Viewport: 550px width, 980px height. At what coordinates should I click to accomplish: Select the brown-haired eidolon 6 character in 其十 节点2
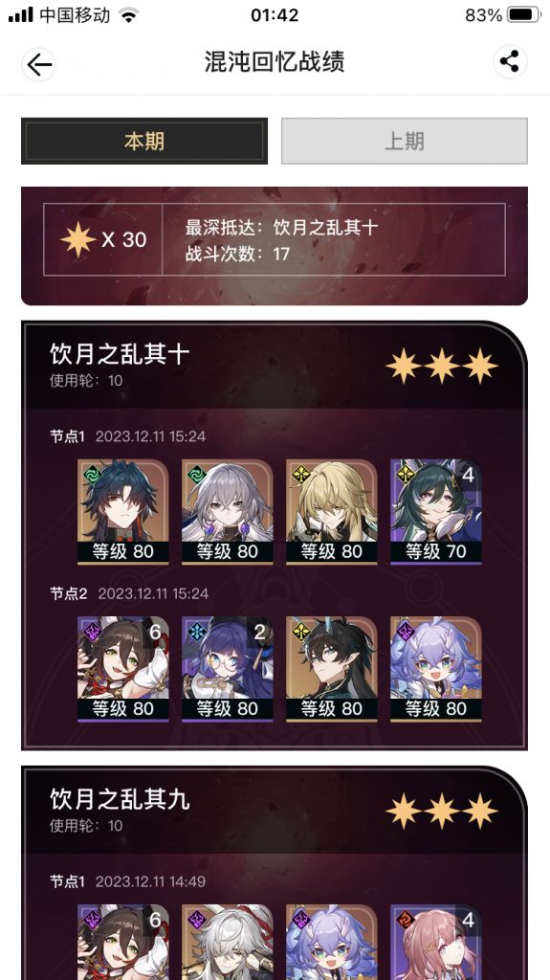123,669
